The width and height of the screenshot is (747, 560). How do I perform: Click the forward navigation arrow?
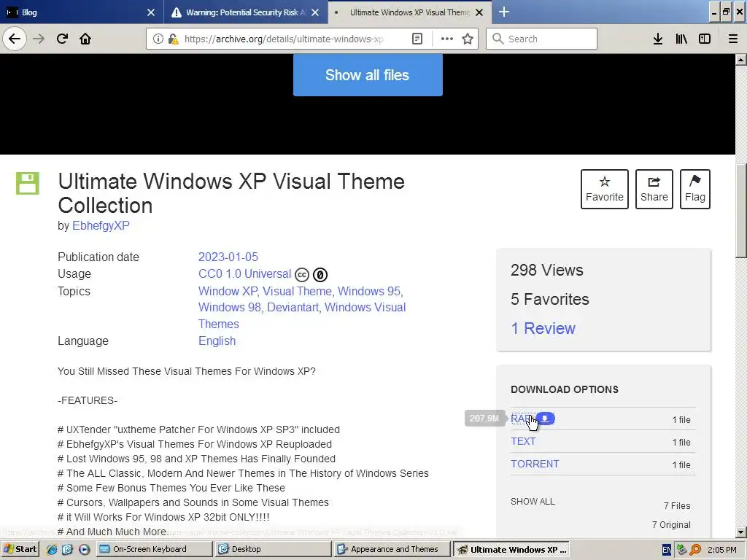pos(39,39)
